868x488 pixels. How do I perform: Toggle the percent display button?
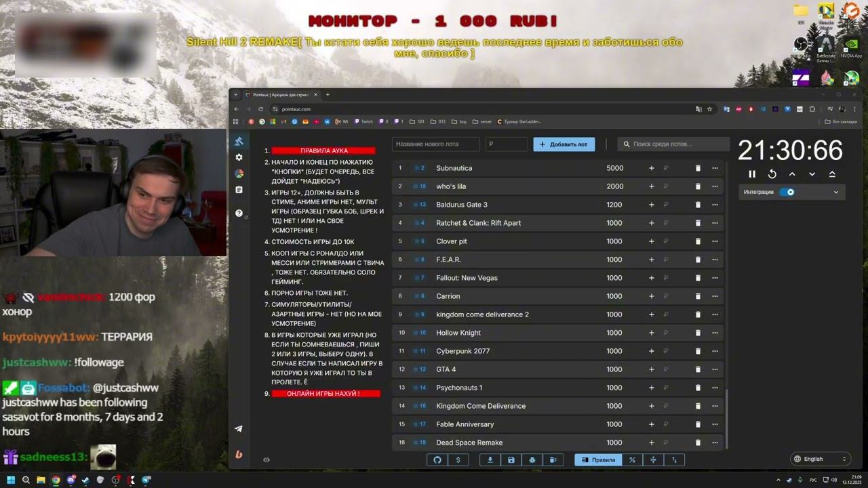click(x=632, y=460)
